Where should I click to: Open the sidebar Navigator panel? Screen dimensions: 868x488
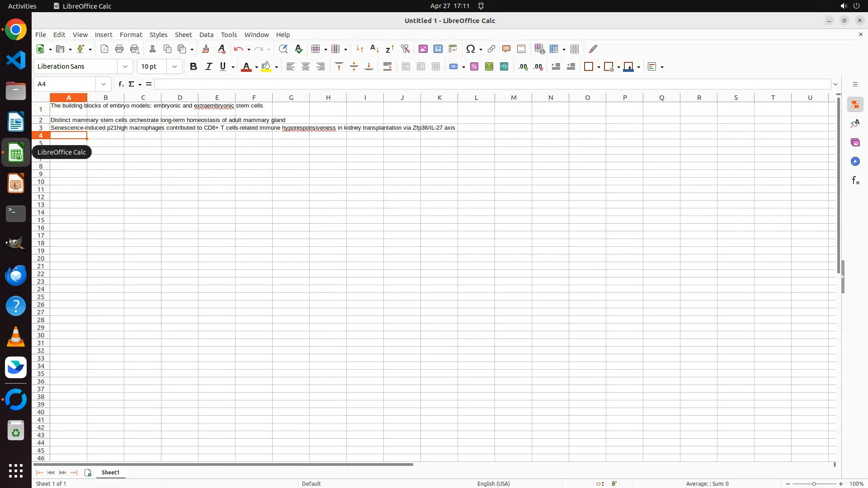coord(855,161)
